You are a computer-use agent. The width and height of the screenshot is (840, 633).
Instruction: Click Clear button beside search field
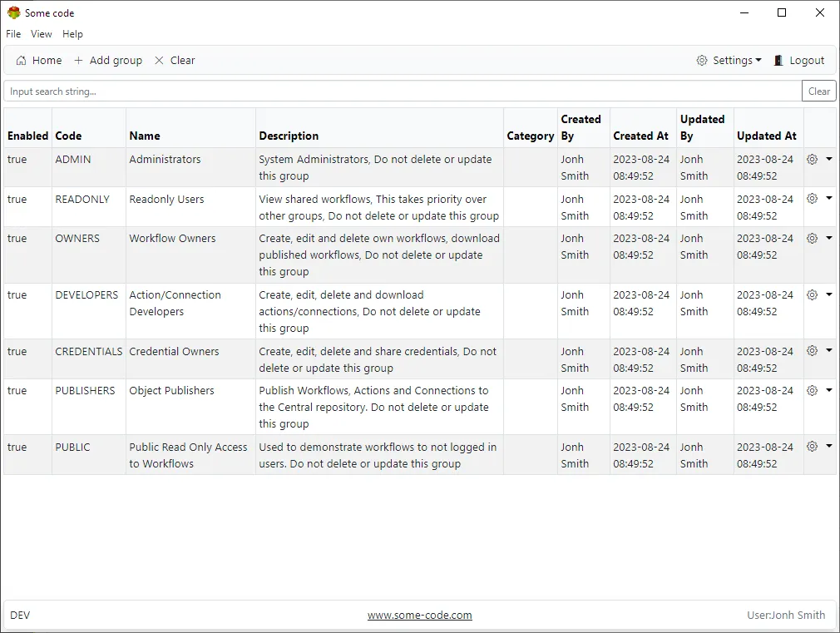[x=818, y=91]
